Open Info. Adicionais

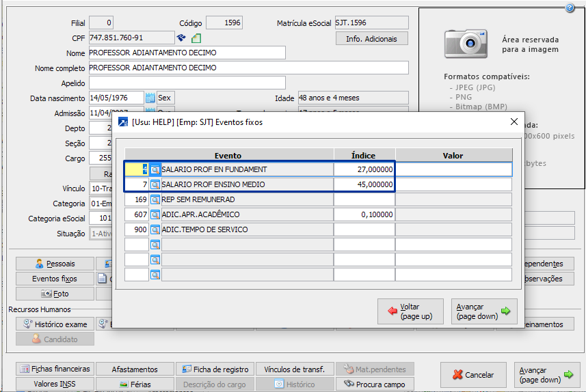click(371, 38)
